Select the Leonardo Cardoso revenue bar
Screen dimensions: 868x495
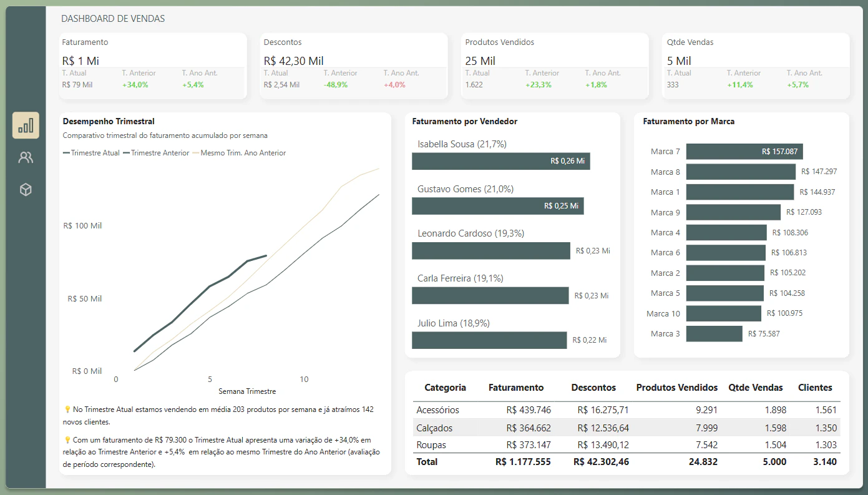pos(491,251)
